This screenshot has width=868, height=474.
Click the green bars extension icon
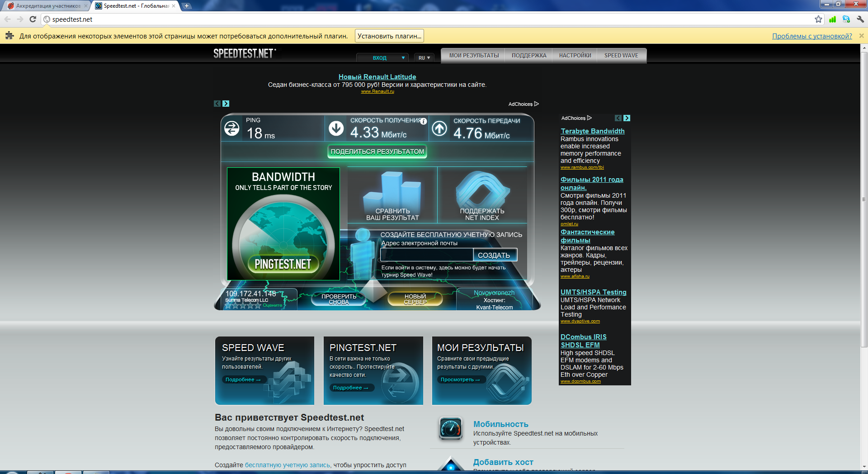pos(832,19)
